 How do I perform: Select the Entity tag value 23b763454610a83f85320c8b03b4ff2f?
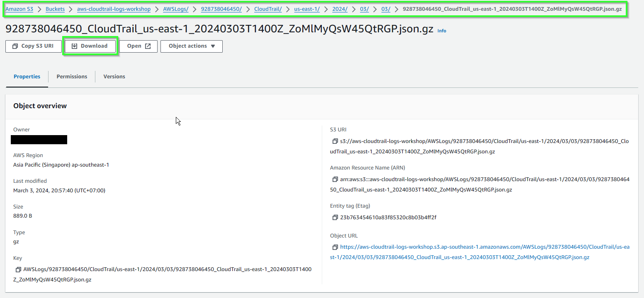click(388, 218)
